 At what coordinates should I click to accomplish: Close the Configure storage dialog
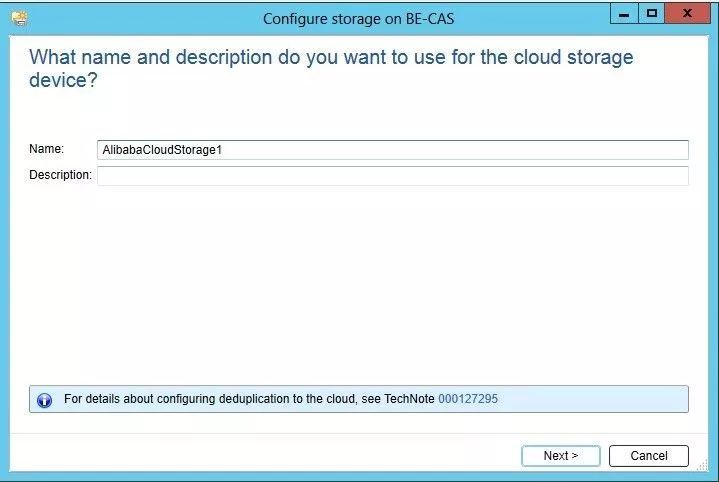[687, 14]
